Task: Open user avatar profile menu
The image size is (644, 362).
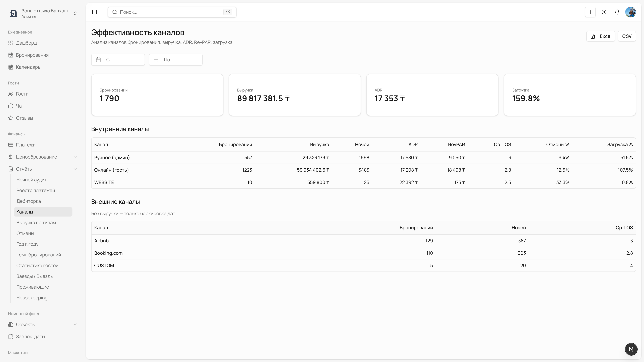Action: [x=631, y=12]
